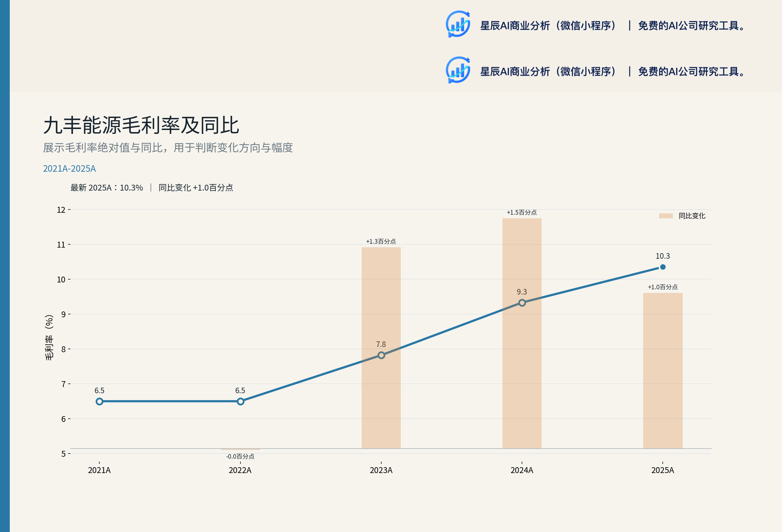Click the y-axis tick label 9
The image size is (782, 532).
[x=63, y=314]
